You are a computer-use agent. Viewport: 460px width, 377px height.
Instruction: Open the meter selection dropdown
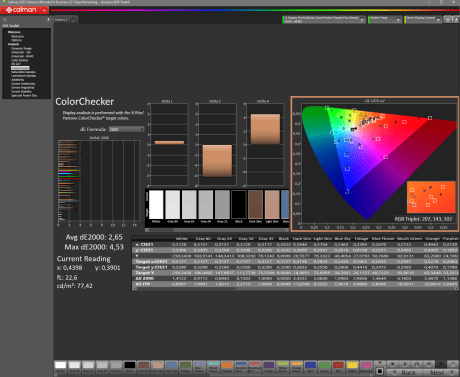tap(324, 20)
